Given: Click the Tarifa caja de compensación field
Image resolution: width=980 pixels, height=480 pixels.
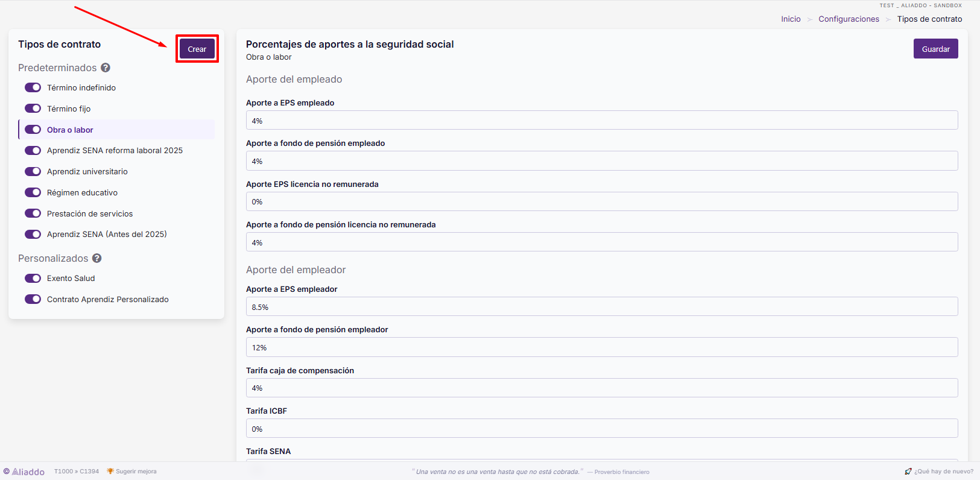Looking at the screenshot, I should [602, 388].
